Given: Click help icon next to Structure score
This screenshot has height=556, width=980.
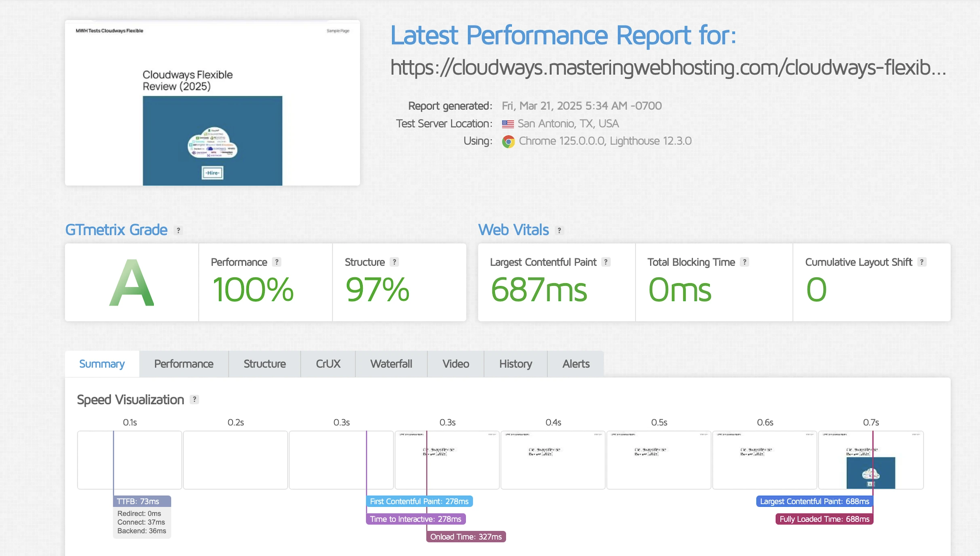Looking at the screenshot, I should (394, 262).
